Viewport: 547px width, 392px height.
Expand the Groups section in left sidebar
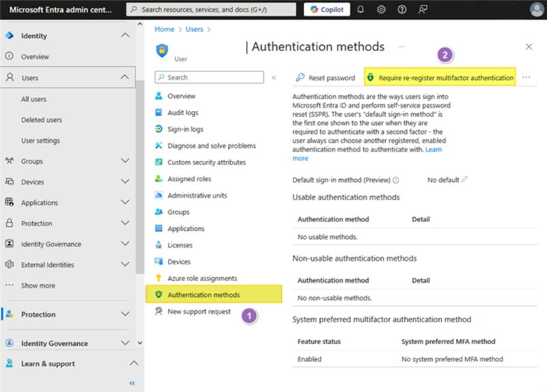click(x=125, y=160)
